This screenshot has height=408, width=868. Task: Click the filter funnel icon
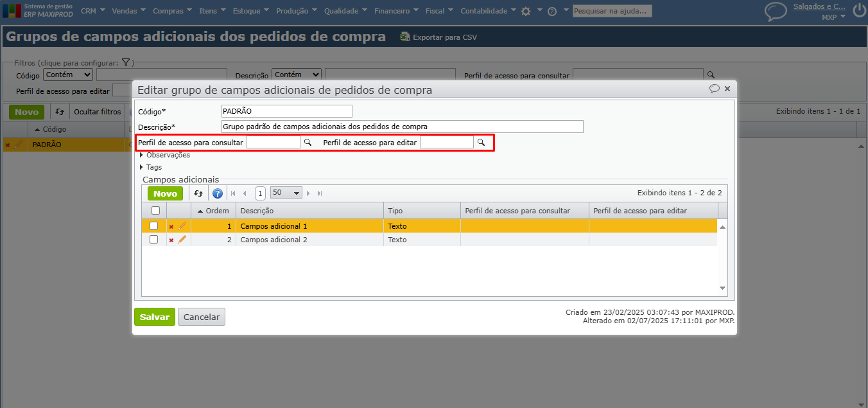[126, 63]
